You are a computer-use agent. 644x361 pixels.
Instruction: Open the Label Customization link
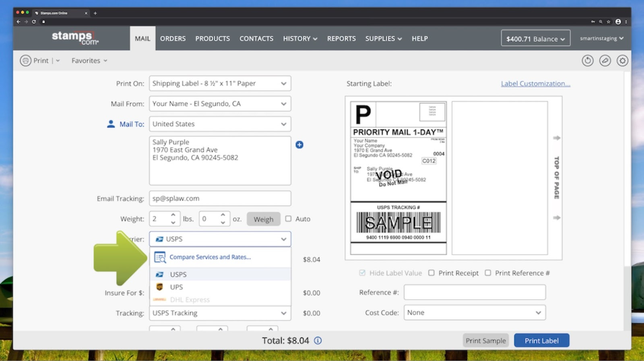point(535,84)
